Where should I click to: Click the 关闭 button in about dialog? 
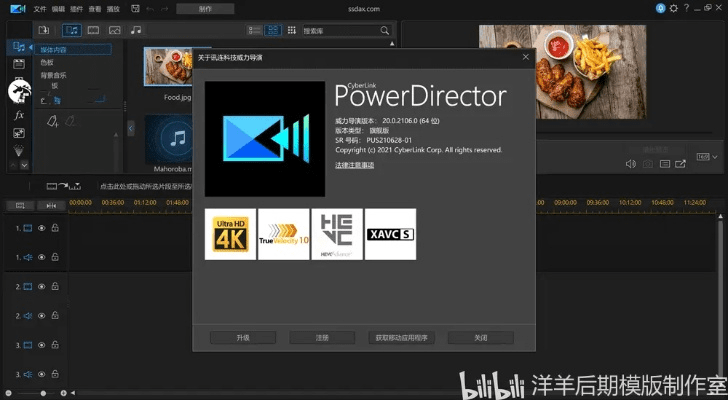pos(481,337)
